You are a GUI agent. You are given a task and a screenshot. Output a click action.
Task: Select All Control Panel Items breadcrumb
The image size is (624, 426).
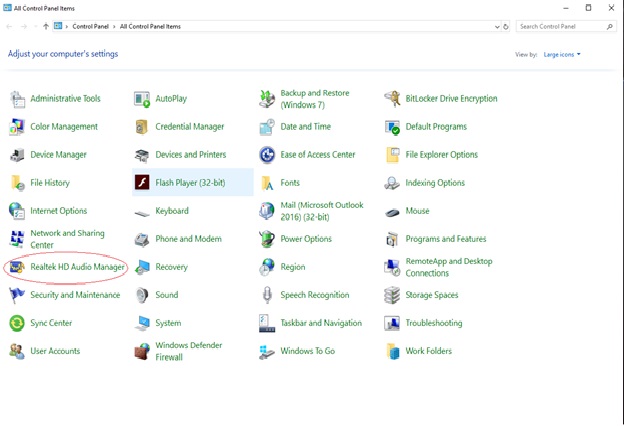(x=150, y=26)
